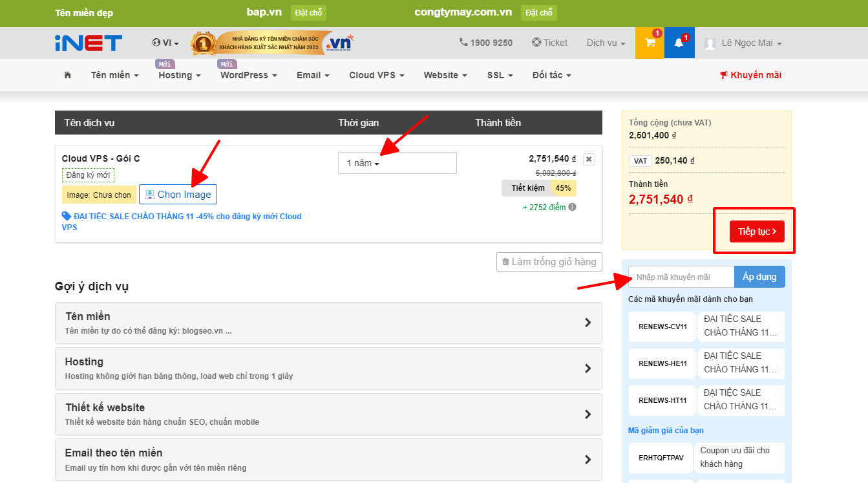This screenshot has width=868, height=483.
Task: Click the Tiếp tục button
Action: (757, 231)
